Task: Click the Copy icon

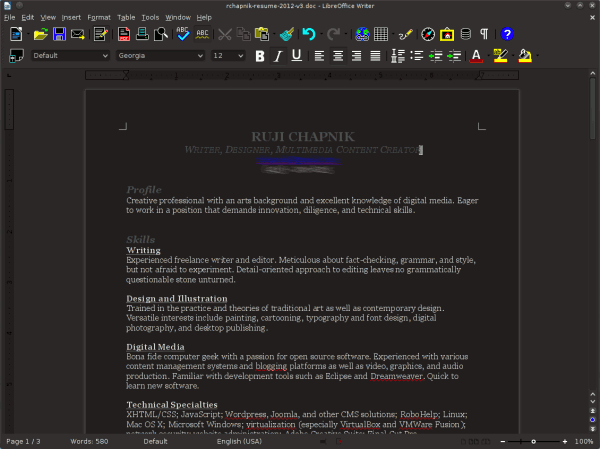Action: point(243,34)
